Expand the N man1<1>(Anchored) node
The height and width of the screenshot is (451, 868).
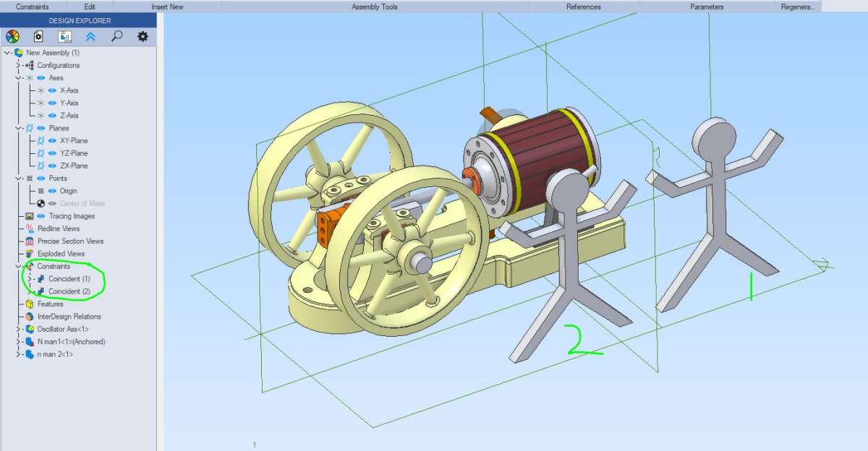tap(18, 341)
